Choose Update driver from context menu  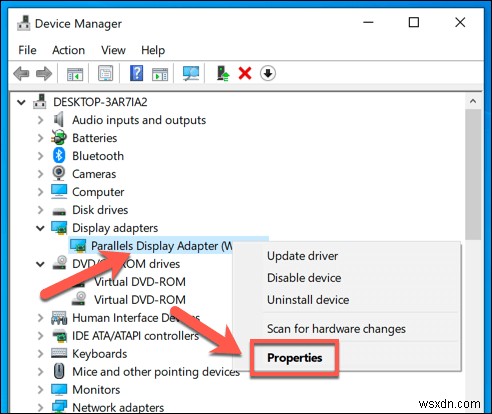pyautogui.click(x=302, y=256)
